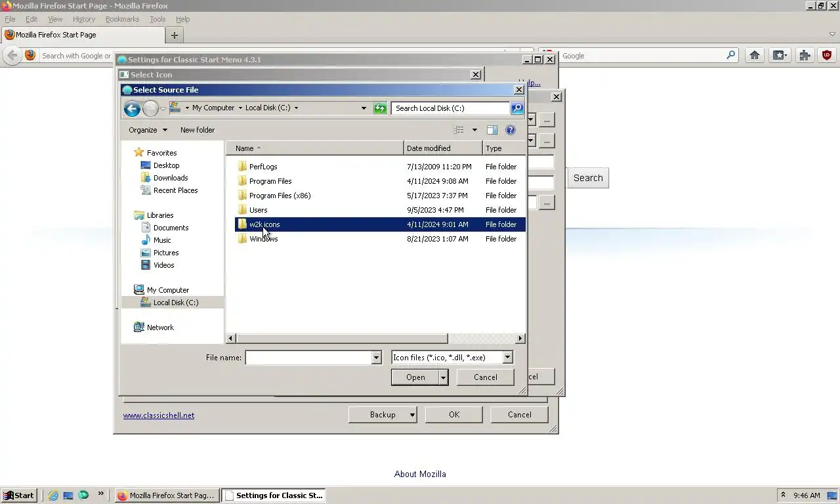Click Cancel in Select Source File dialog
This screenshot has width=840, height=504.
click(x=486, y=377)
